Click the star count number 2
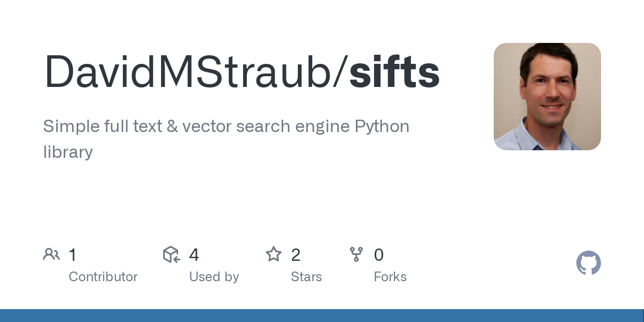The height and width of the screenshot is (322, 644). click(296, 255)
